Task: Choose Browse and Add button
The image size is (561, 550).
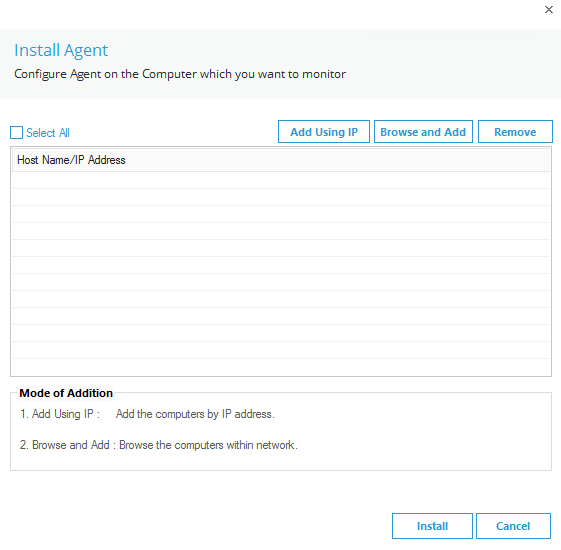Action: tap(423, 132)
